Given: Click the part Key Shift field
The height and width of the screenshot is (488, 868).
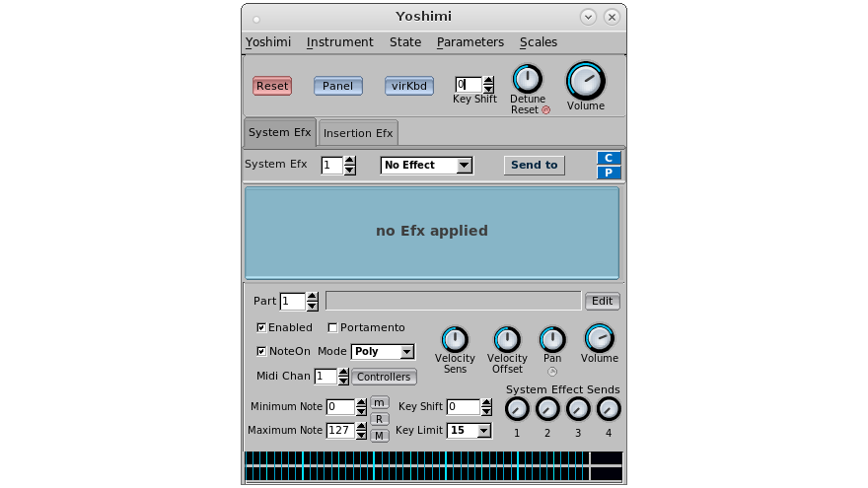Looking at the screenshot, I should (x=463, y=406).
